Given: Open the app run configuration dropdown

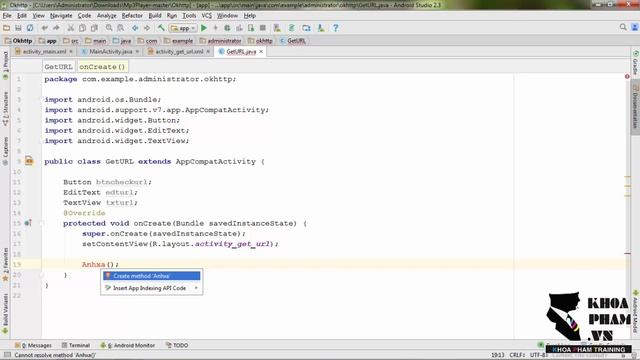Looking at the screenshot, I should coord(183,28).
